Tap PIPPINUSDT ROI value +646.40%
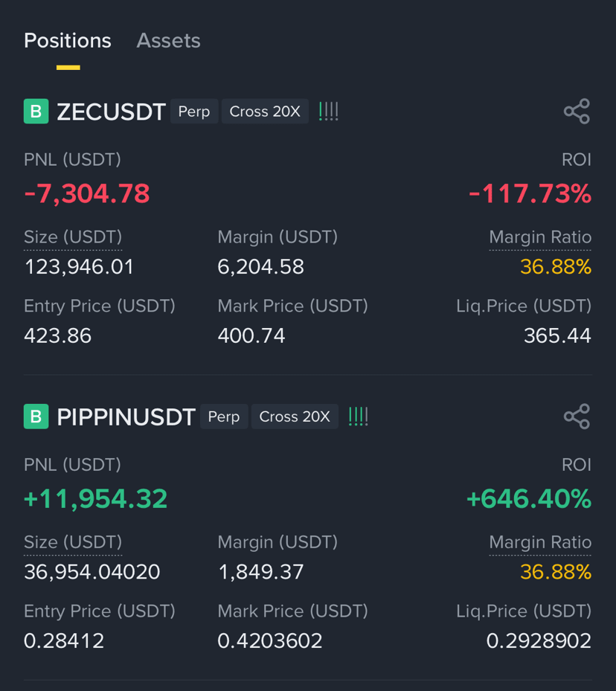 click(529, 499)
